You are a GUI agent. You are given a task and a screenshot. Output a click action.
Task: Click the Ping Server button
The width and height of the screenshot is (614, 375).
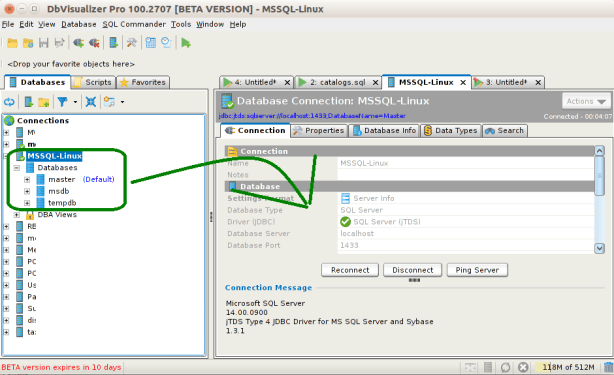point(477,270)
